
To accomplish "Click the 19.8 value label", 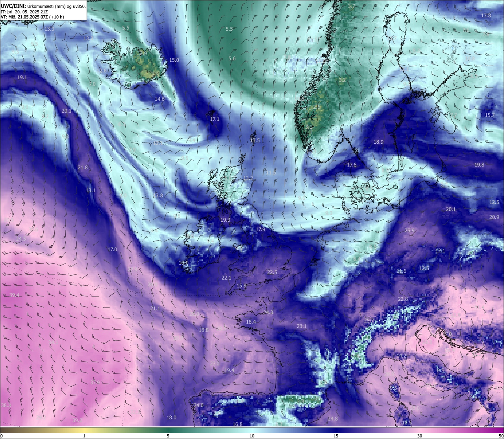I will [x=479, y=165].
